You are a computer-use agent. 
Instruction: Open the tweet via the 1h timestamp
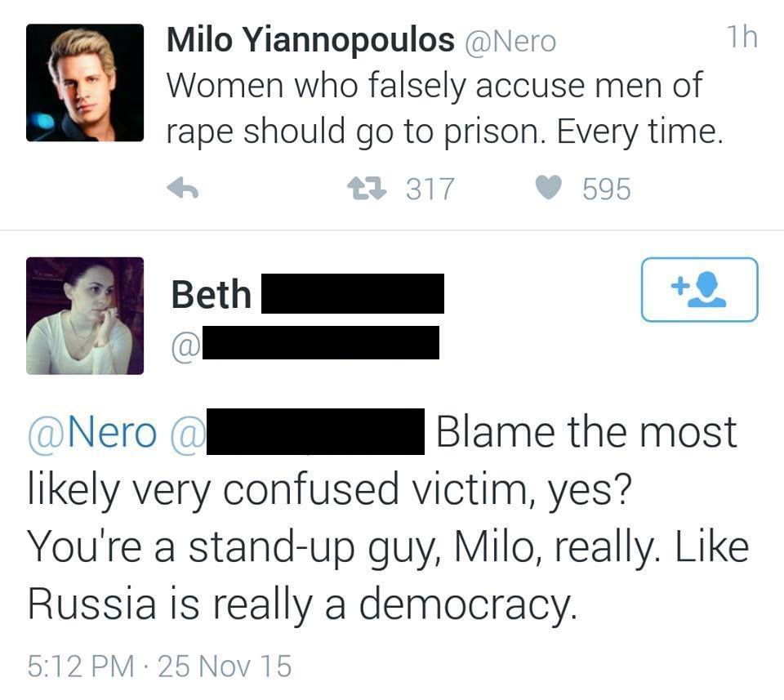(x=741, y=38)
